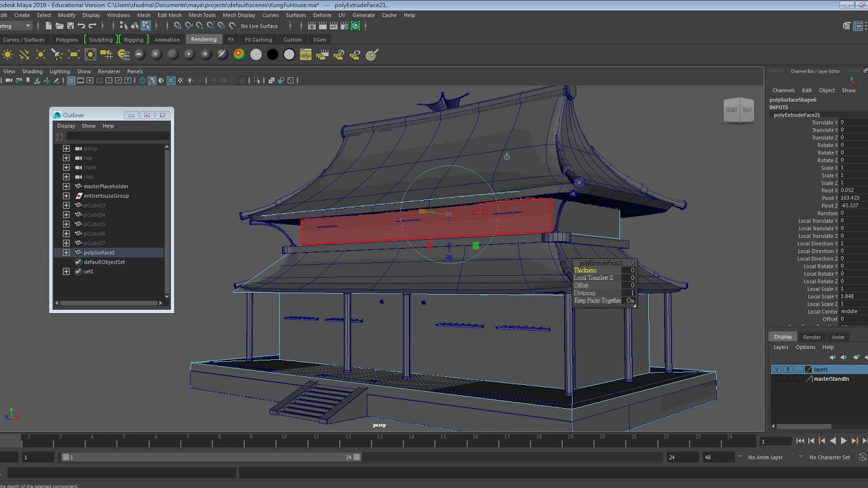
Task: Toggle playback P box of layer1
Action: [787, 369]
